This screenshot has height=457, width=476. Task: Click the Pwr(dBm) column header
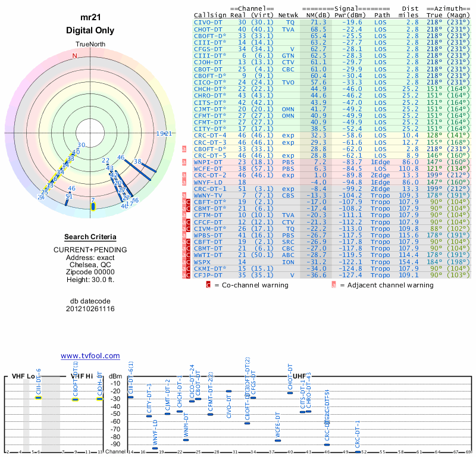pyautogui.click(x=350, y=15)
